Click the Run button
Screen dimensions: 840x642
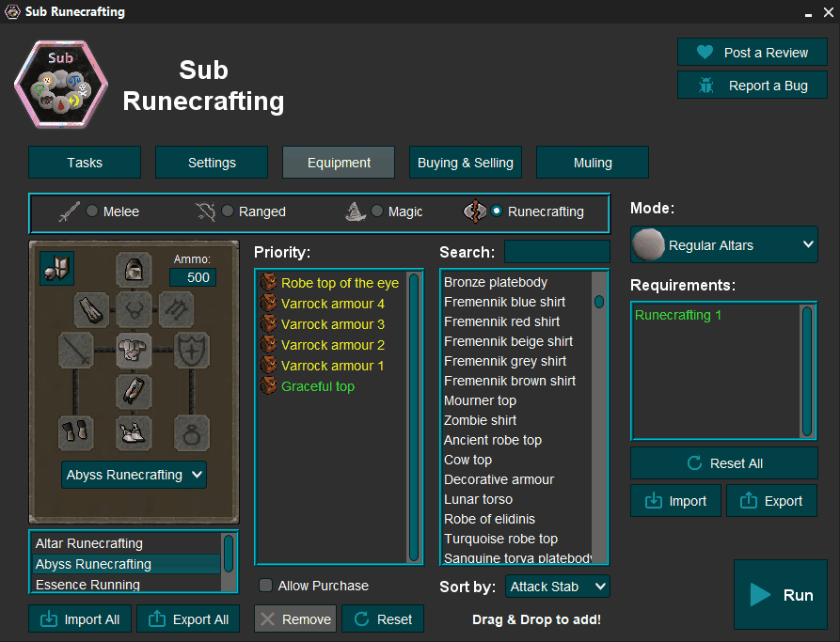tap(781, 594)
